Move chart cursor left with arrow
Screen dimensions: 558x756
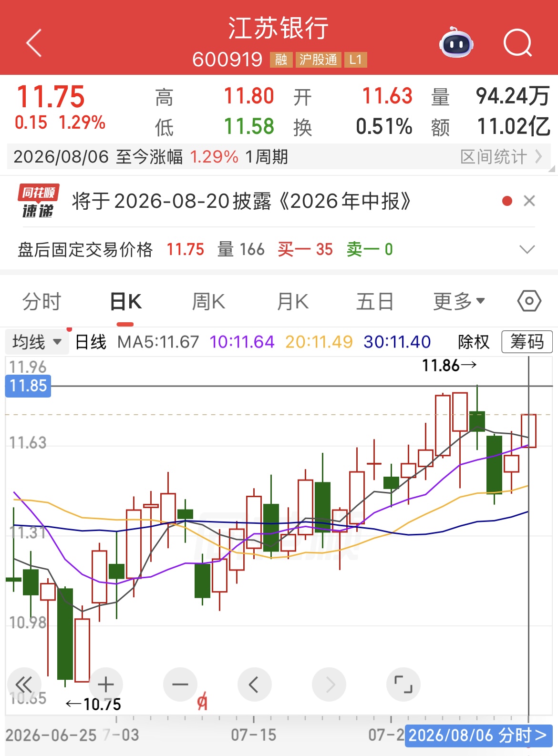(x=255, y=685)
